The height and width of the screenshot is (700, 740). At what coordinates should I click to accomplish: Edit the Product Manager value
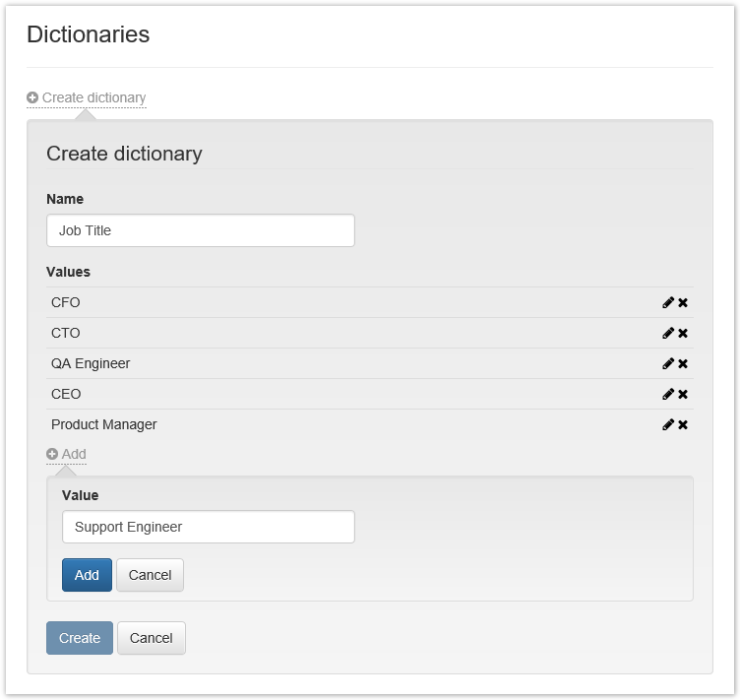(x=668, y=425)
